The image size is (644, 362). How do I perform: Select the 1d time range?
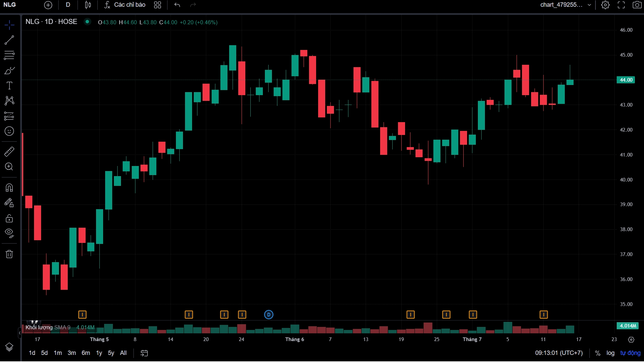[x=32, y=353]
